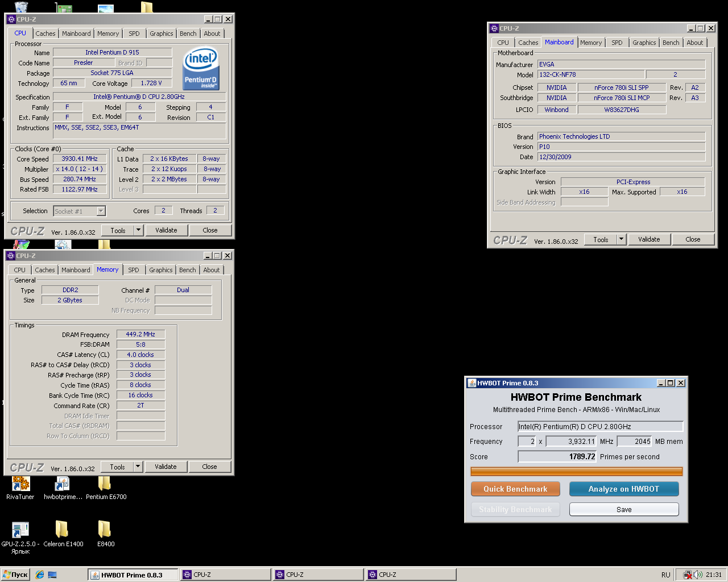Screen dimensions: 728x582
Task: Click the title bar icon of CPU-Z Mainboard window
Action: tap(494, 28)
